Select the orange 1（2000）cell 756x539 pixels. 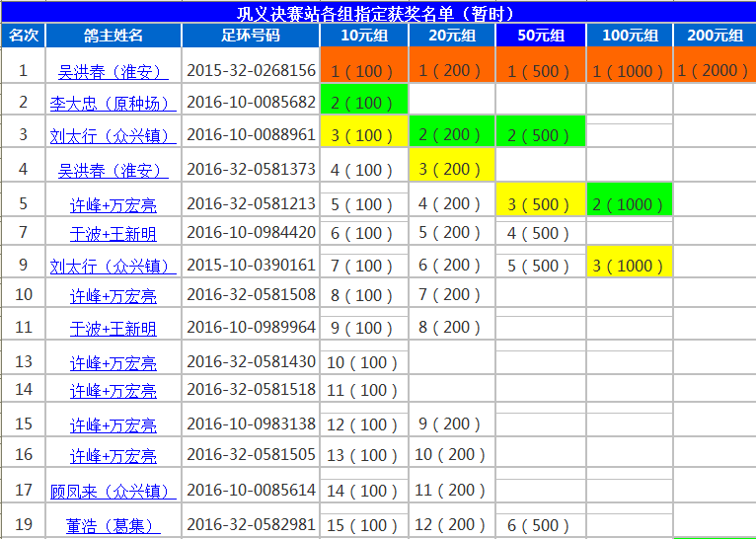(x=715, y=70)
